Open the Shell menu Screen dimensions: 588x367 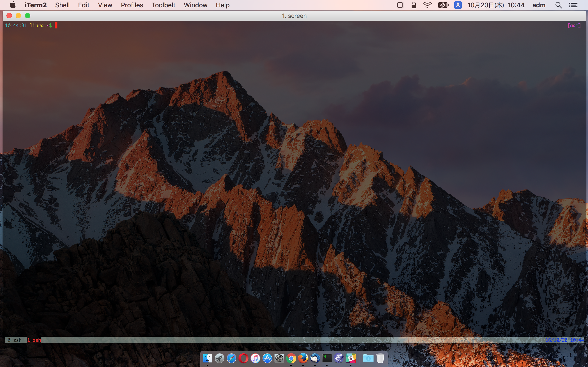tap(62, 5)
